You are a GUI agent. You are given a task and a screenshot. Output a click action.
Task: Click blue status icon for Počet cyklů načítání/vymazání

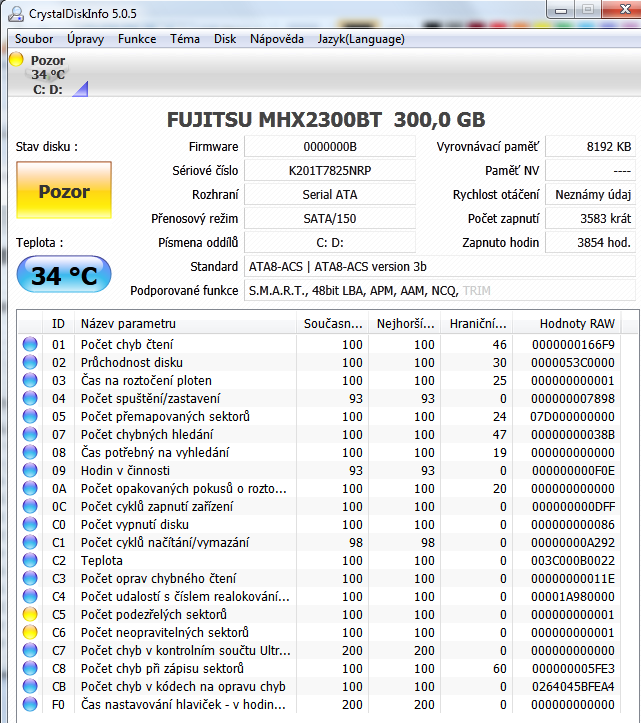pos(30,542)
